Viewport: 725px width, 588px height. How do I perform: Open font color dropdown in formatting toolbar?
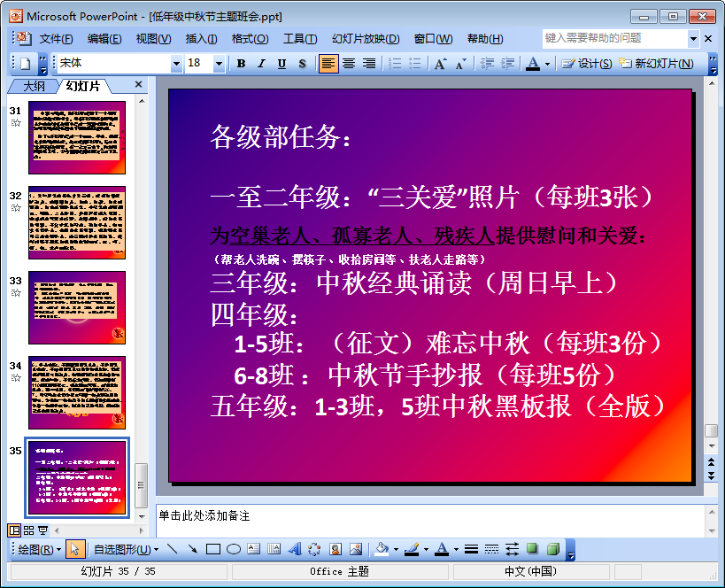coord(547,64)
